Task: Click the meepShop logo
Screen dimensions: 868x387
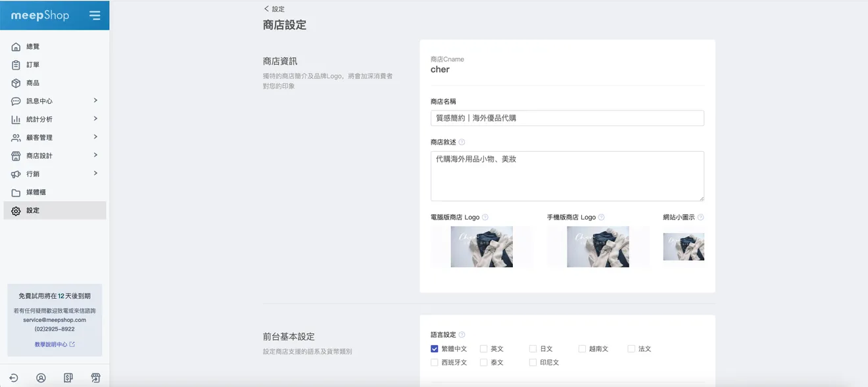Action: [40, 15]
